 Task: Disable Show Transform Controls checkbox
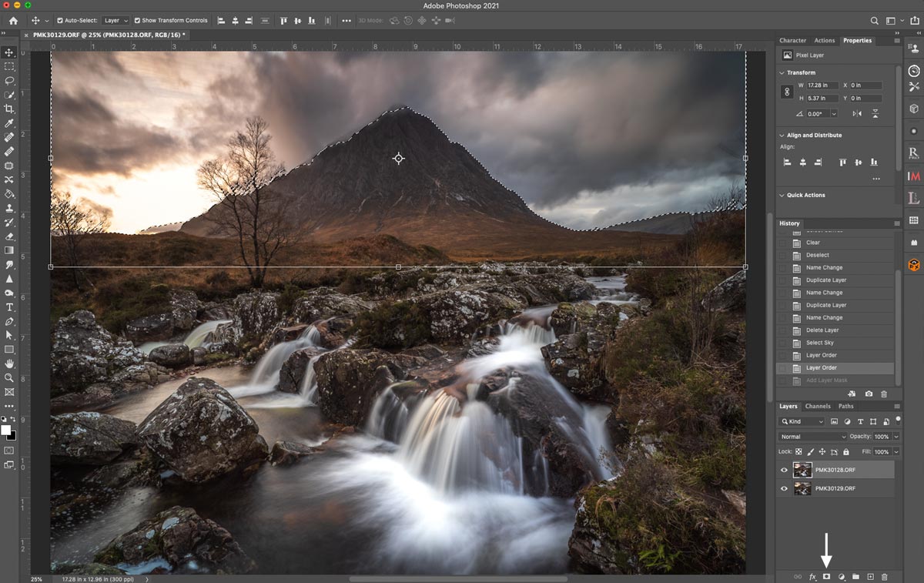click(138, 21)
